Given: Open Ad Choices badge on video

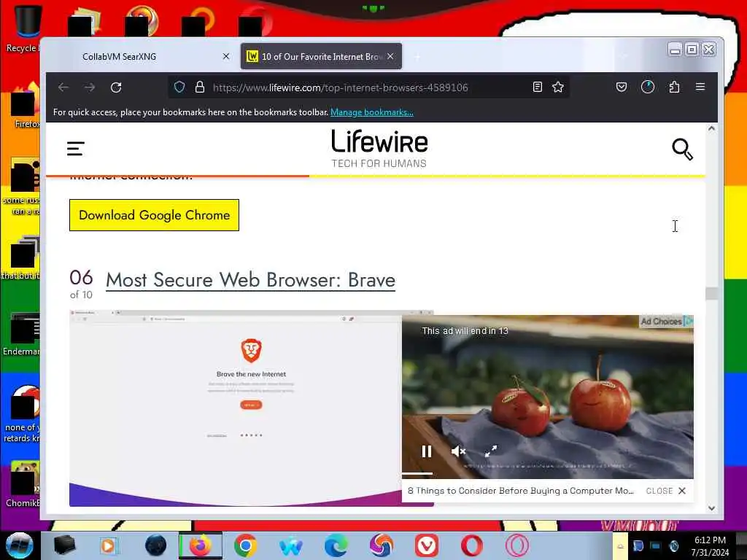Looking at the screenshot, I should coord(667,322).
